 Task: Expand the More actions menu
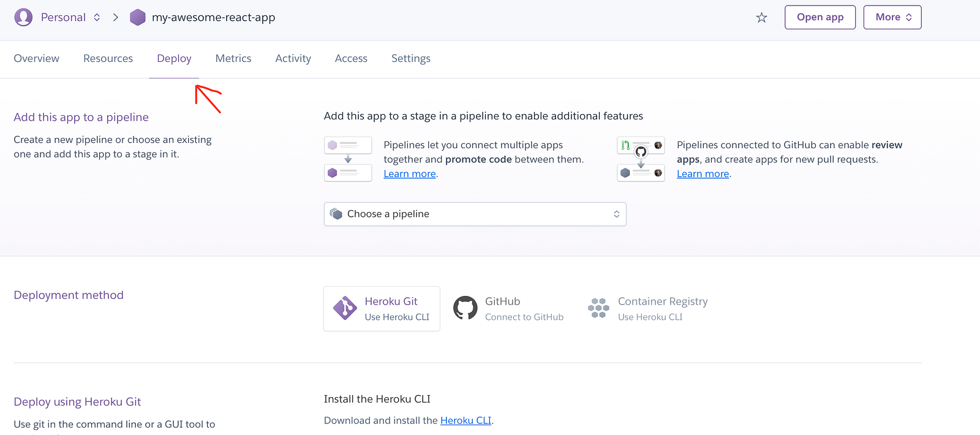[x=892, y=17]
